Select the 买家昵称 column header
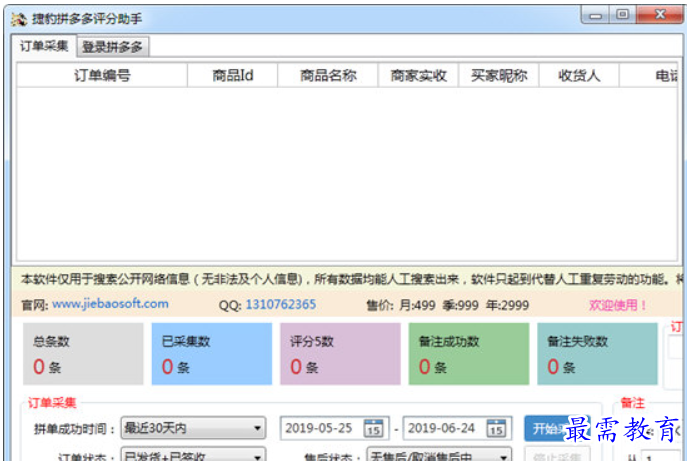The width and height of the screenshot is (687, 461). (499, 75)
